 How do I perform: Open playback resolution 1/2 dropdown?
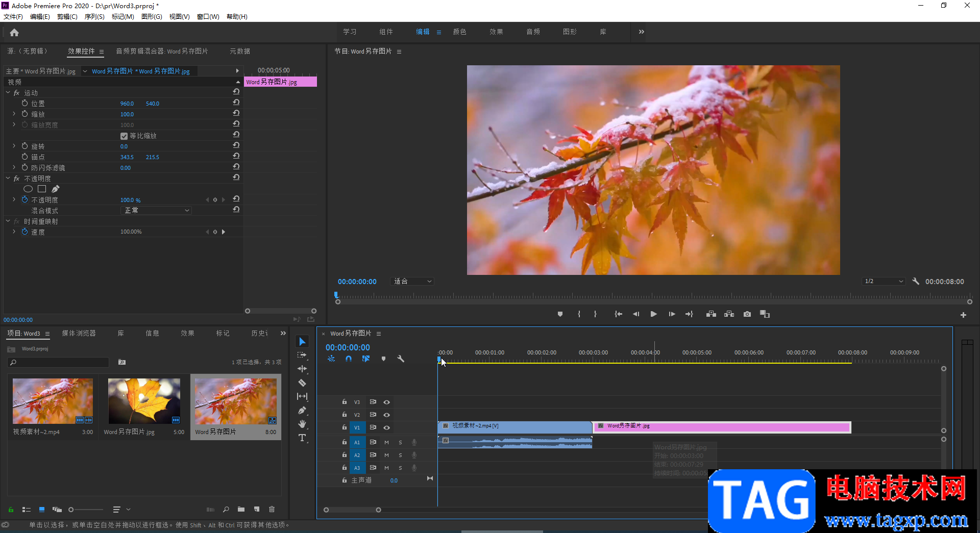point(884,281)
